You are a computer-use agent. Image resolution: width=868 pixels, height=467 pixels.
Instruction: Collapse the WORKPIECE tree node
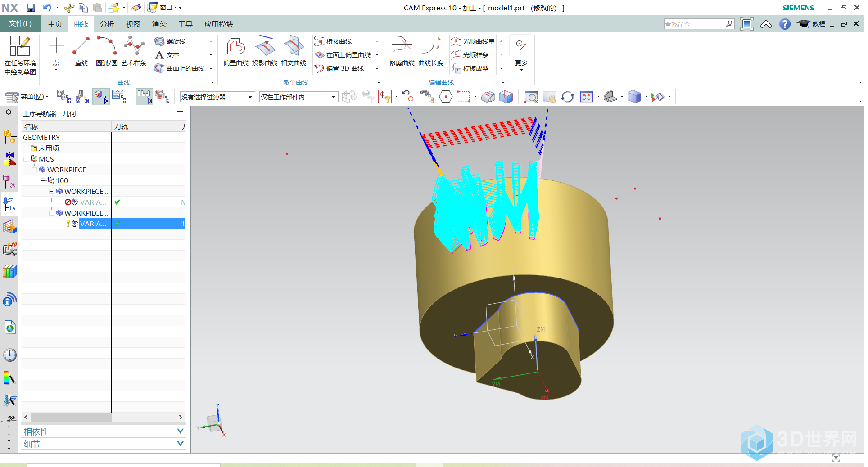tap(35, 170)
